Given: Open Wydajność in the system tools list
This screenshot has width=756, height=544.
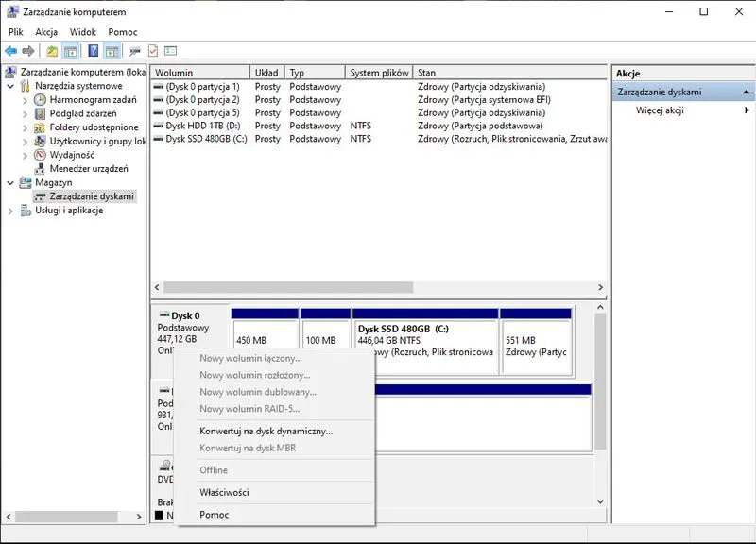Looking at the screenshot, I should (74, 155).
